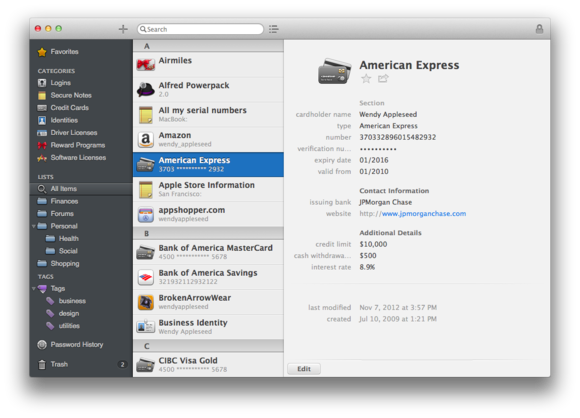Screen dimensions: 580x418
Task: Select the appshopper.com login
Action: click(208, 214)
